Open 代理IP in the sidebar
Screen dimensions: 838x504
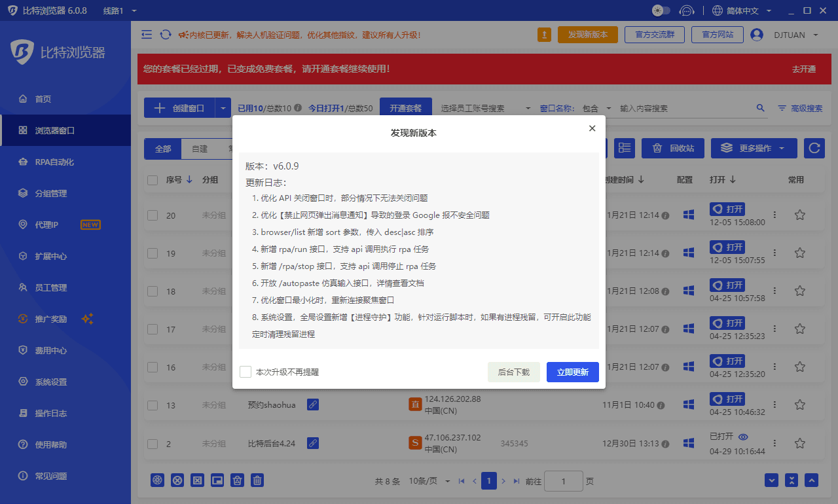[65, 225]
